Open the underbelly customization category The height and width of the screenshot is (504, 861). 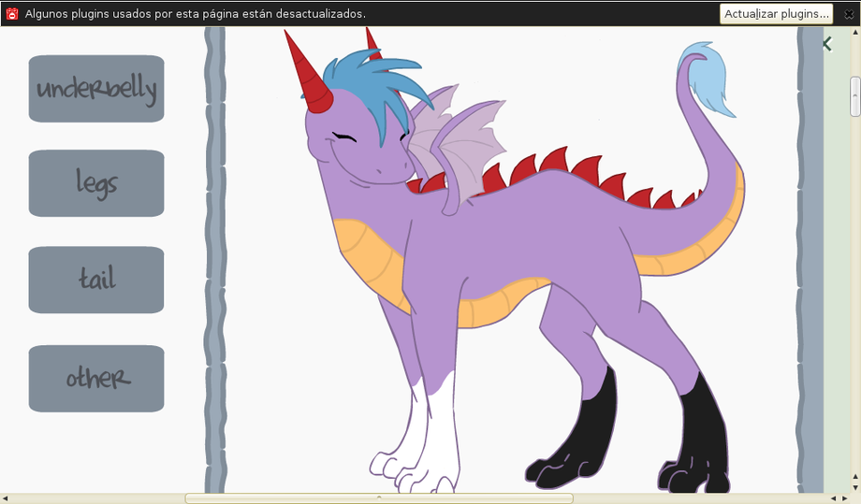click(96, 89)
